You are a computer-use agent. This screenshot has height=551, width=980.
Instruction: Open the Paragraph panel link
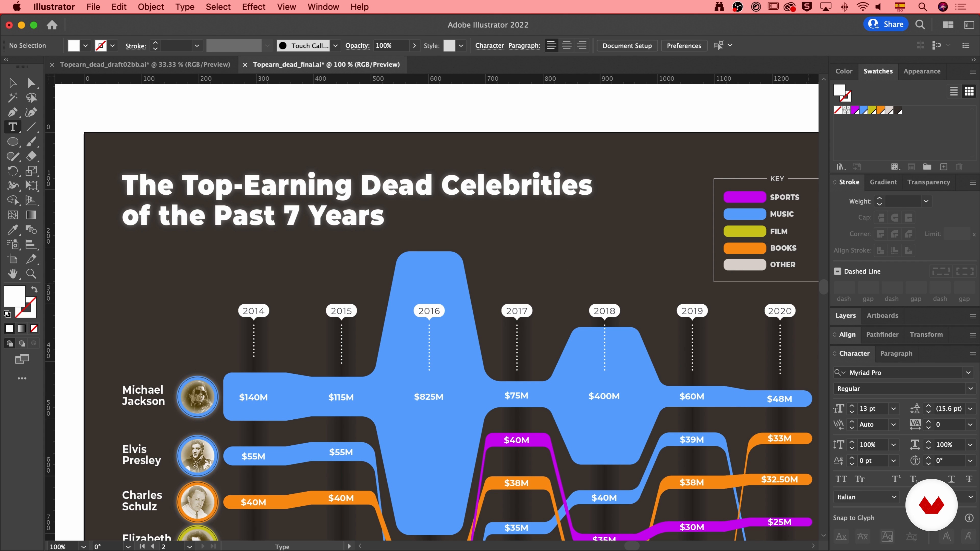click(524, 46)
